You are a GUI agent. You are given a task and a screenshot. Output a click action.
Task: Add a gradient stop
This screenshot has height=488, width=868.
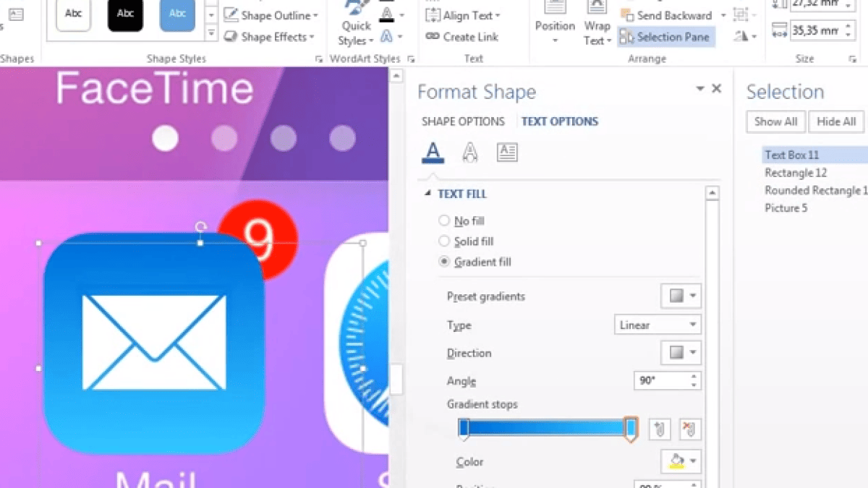point(660,429)
